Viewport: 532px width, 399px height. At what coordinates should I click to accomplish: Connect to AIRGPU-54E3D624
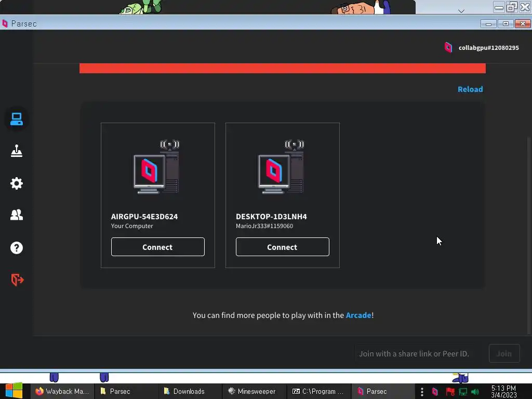tap(158, 247)
